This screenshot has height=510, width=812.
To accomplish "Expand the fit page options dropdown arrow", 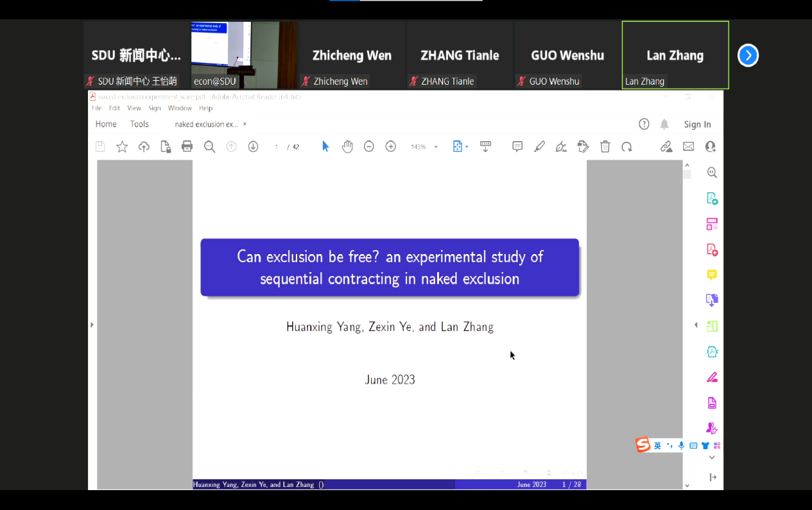I will (467, 147).
